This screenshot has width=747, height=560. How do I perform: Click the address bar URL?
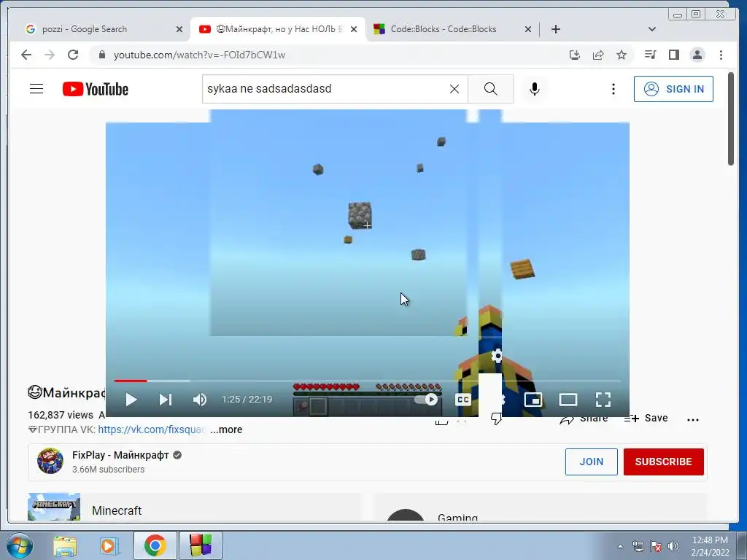point(199,55)
